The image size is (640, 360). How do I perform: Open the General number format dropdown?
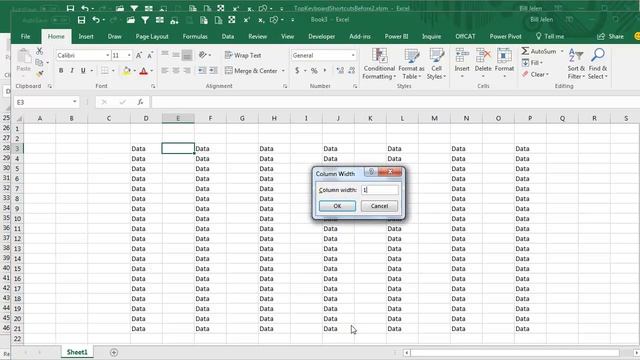click(353, 55)
